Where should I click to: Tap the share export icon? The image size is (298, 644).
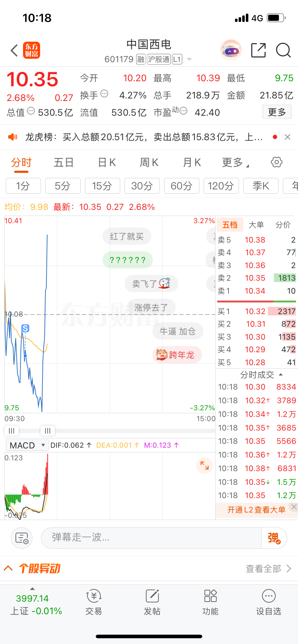(258, 50)
